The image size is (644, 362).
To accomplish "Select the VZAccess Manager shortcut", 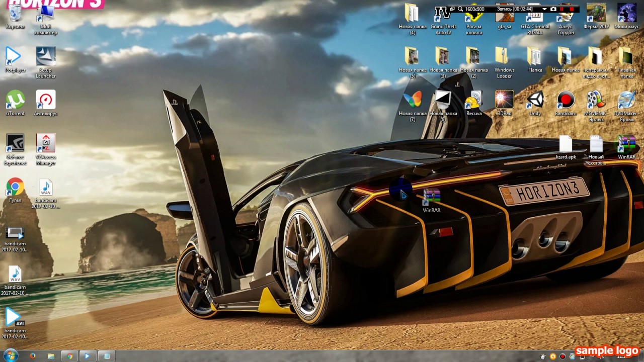I will point(46,149).
